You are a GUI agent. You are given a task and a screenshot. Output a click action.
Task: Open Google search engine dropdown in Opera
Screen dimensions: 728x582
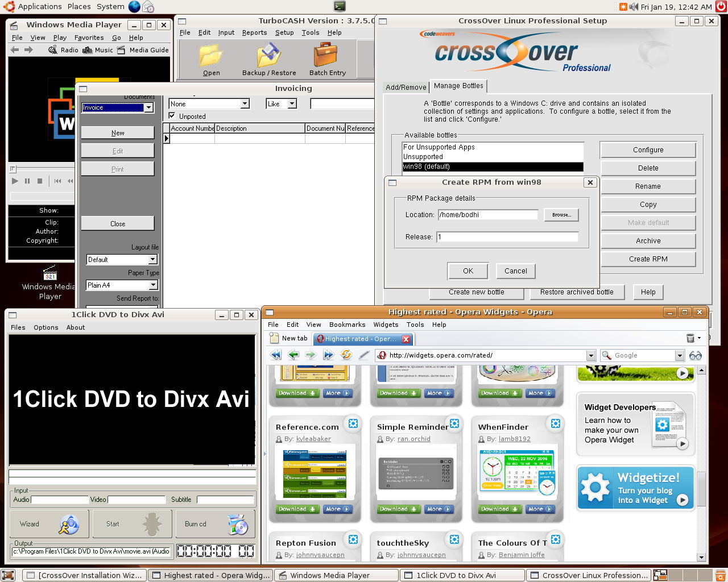[679, 356]
